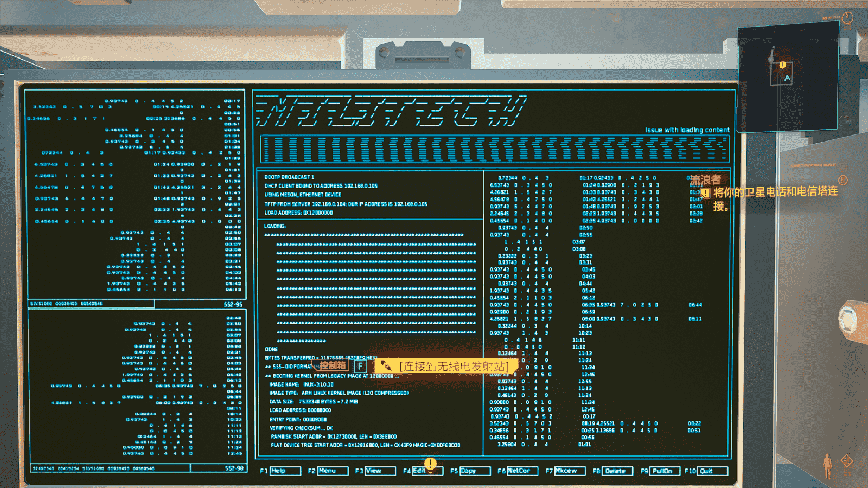Click the 'DONE' status line
This screenshot has height=488, width=868.
271,349
